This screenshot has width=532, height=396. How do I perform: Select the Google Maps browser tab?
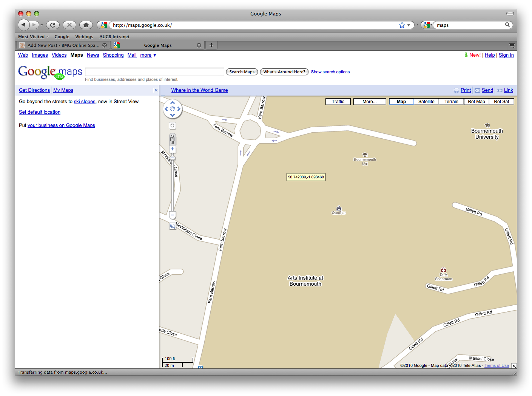(x=158, y=45)
